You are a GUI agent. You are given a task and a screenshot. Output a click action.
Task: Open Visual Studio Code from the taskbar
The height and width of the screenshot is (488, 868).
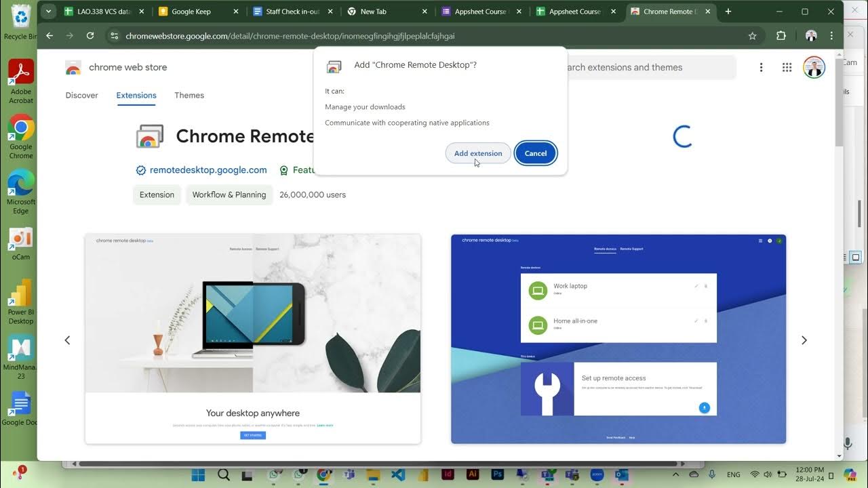point(397,475)
